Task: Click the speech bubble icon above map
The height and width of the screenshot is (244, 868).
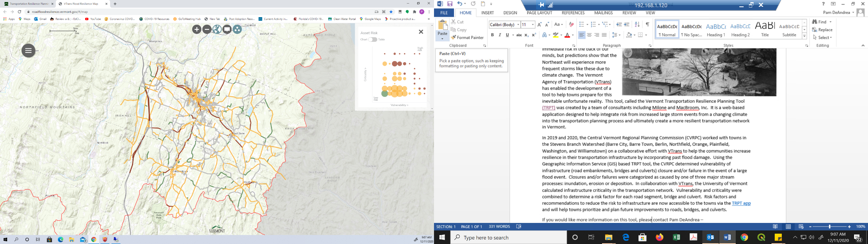Action: pos(227,29)
